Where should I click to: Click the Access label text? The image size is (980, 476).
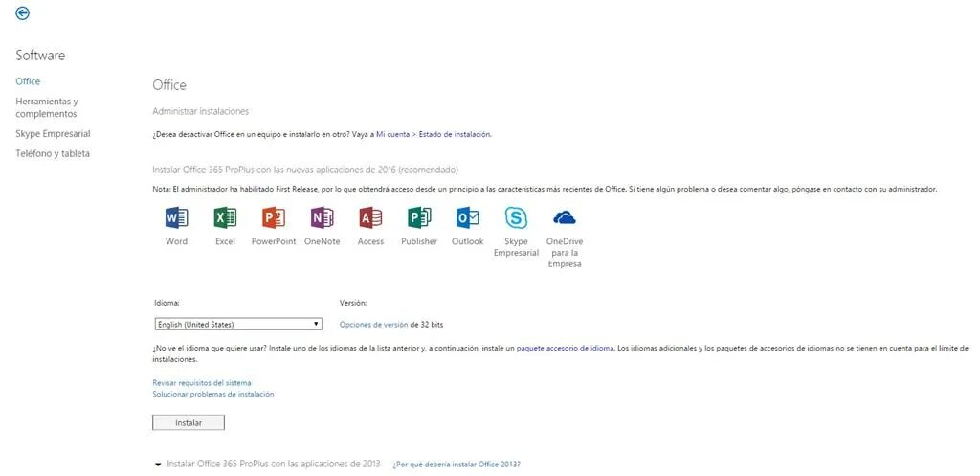(x=370, y=241)
